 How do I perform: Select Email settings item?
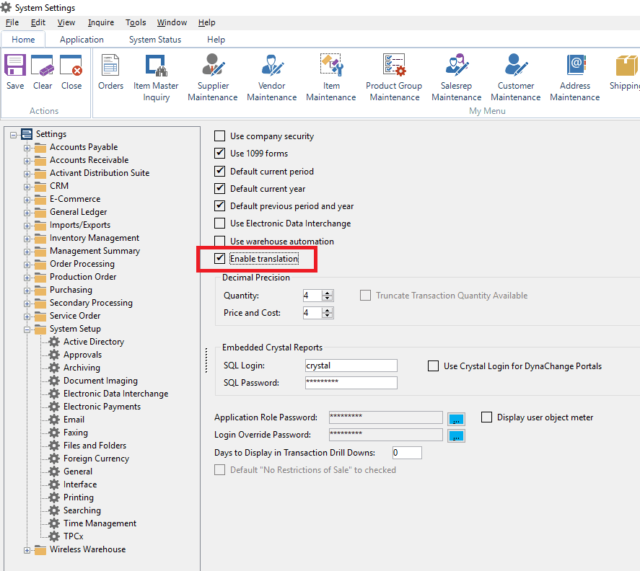(x=73, y=420)
